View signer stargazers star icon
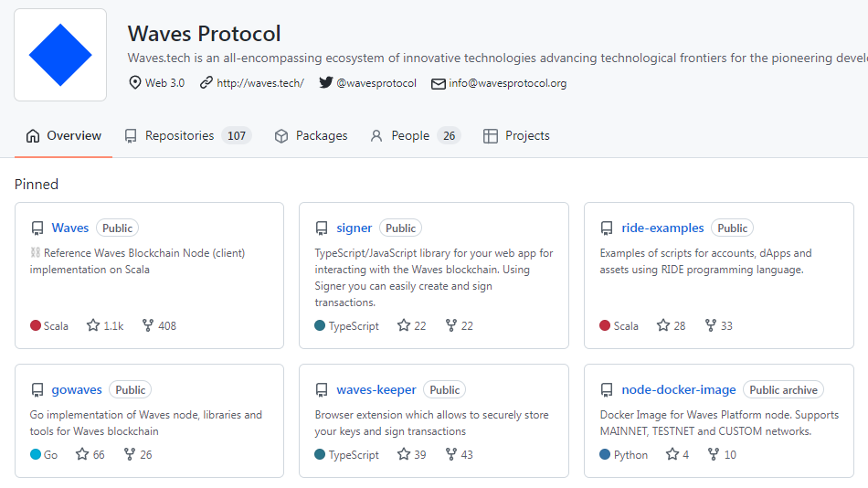 tap(404, 325)
